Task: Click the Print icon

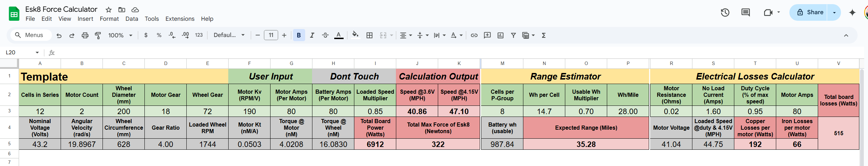Action: (85, 35)
